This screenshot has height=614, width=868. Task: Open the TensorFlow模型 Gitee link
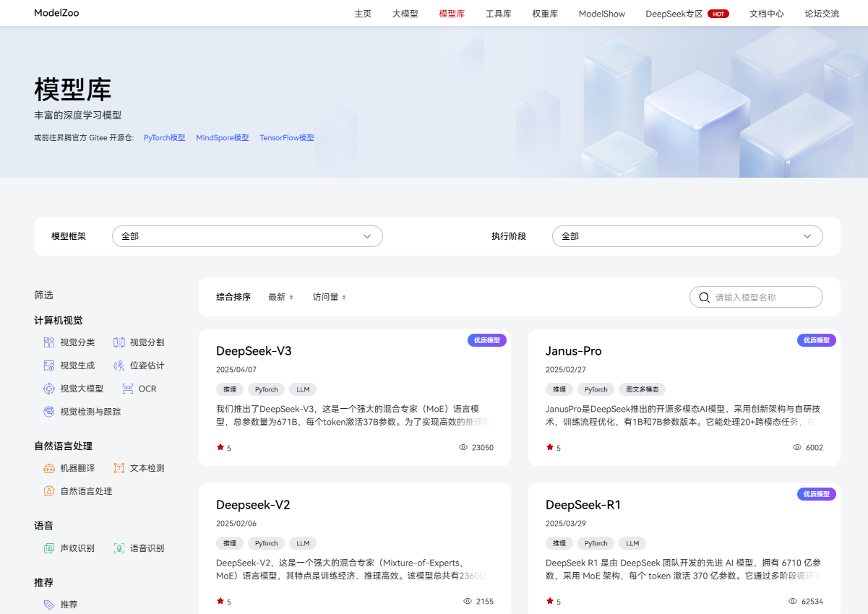(x=287, y=138)
